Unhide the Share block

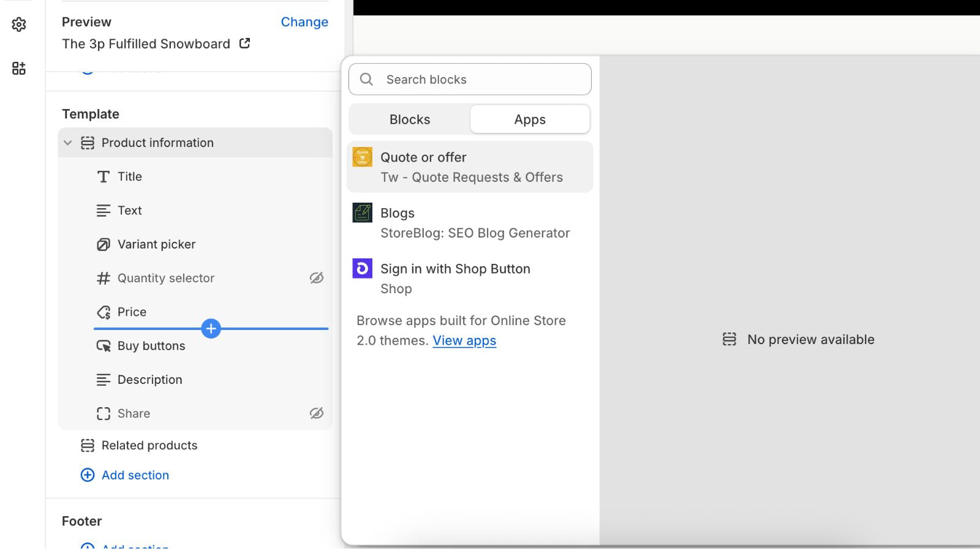316,413
